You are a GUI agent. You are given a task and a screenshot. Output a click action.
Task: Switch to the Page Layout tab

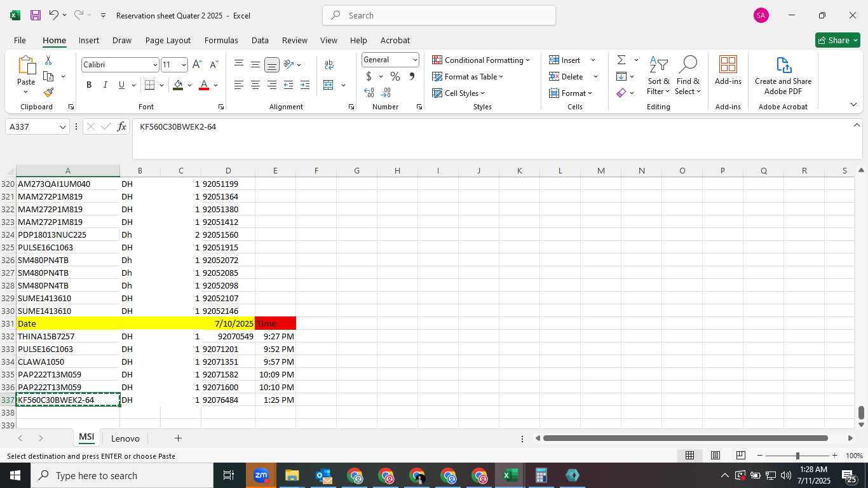coord(168,40)
